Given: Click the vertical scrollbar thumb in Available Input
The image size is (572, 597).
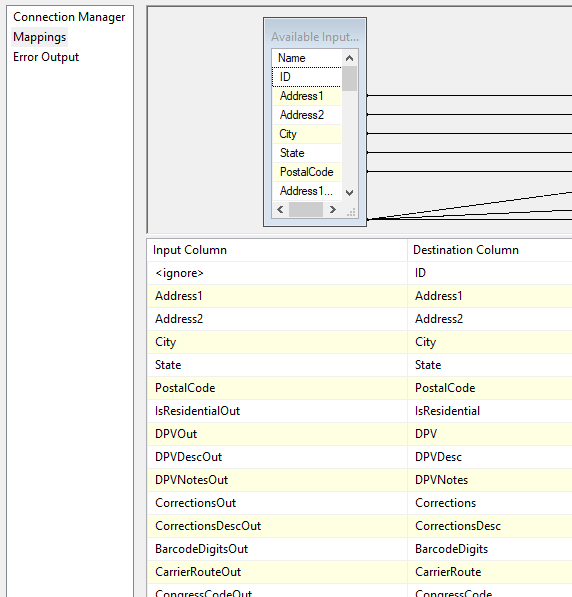Looking at the screenshot, I should (x=349, y=79).
